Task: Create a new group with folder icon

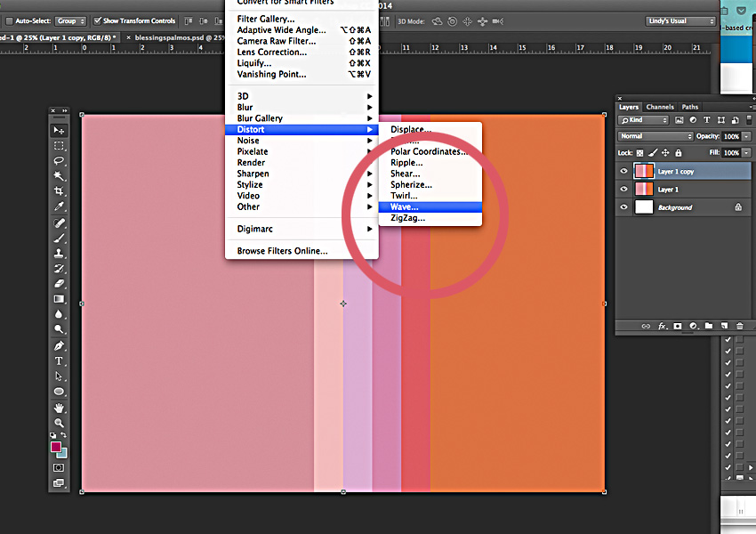Action: click(x=709, y=327)
